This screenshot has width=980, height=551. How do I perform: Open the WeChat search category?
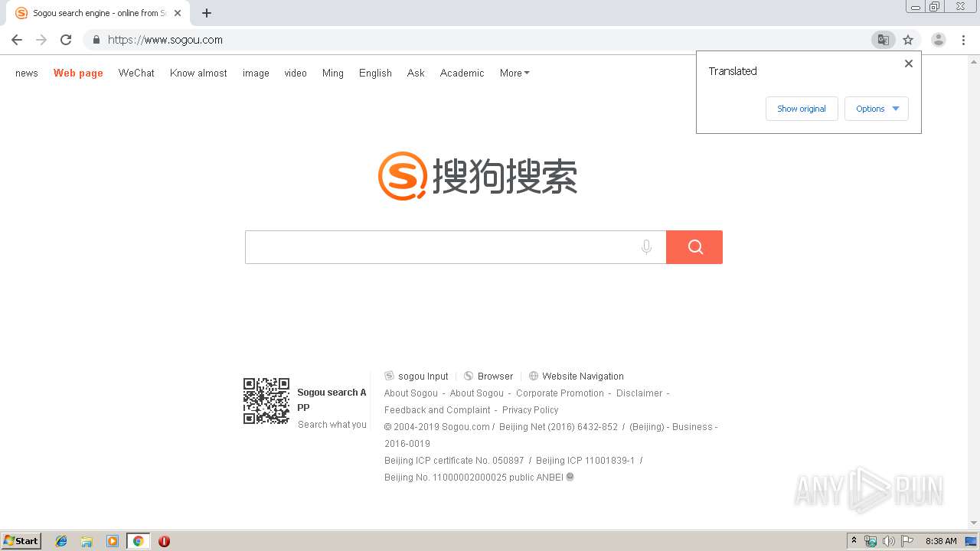coord(136,73)
